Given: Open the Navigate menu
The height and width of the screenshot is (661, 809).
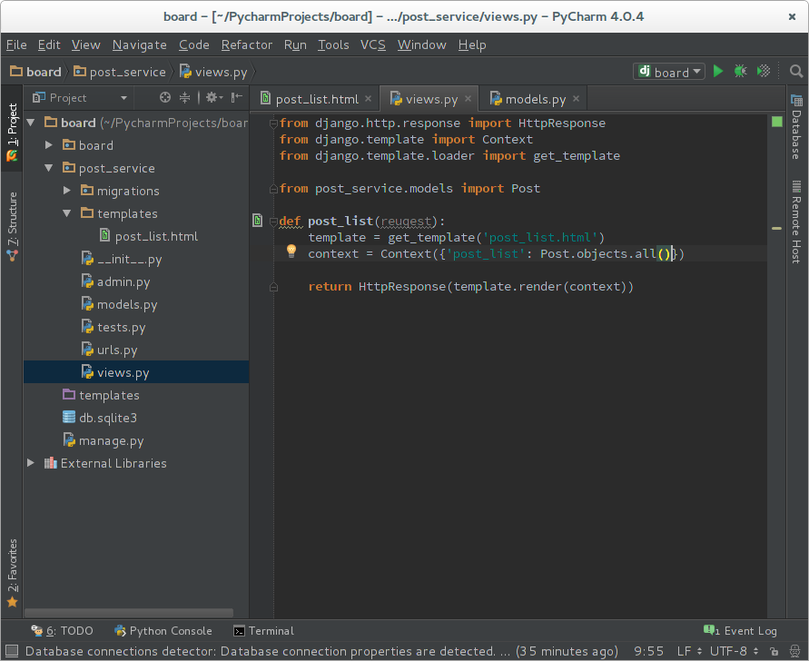Looking at the screenshot, I should [x=139, y=45].
